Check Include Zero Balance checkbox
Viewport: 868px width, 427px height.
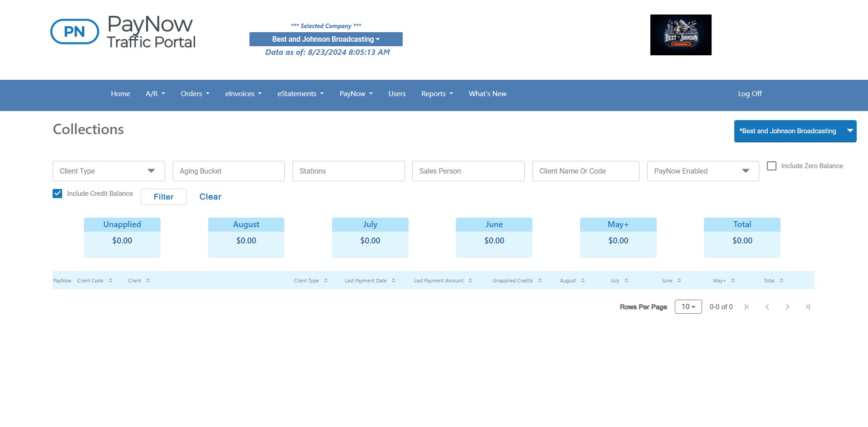(x=771, y=166)
